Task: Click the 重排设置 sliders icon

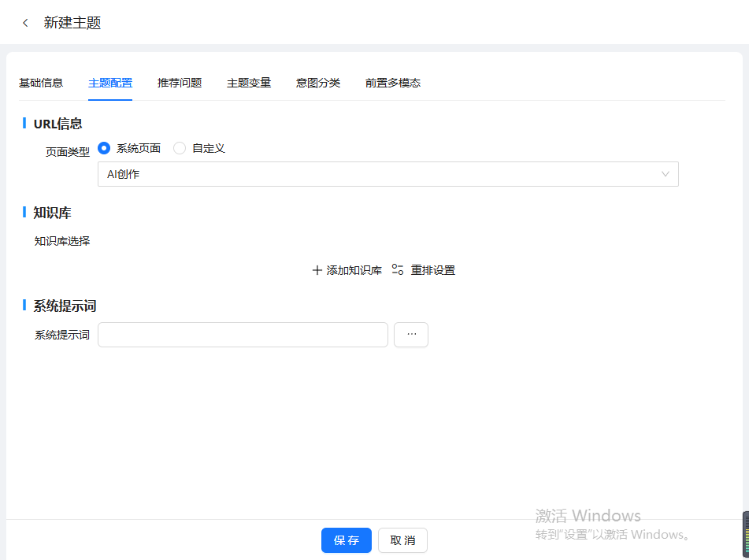Action: click(x=398, y=270)
